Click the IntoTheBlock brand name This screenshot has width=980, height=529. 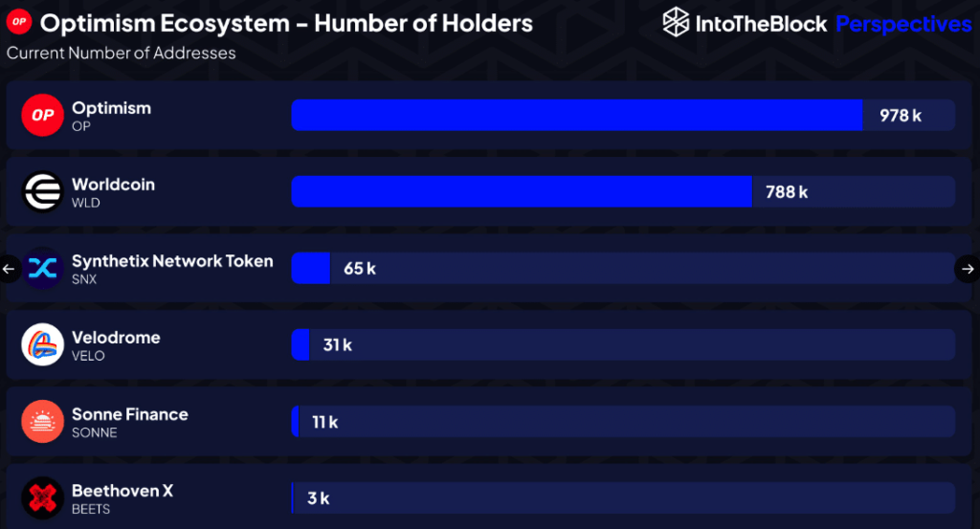pyautogui.click(x=760, y=23)
